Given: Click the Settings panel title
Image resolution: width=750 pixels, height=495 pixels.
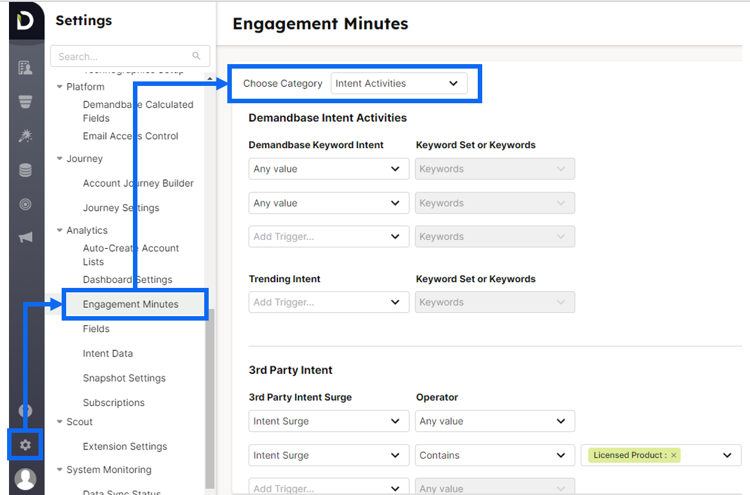Looking at the screenshot, I should (84, 21).
